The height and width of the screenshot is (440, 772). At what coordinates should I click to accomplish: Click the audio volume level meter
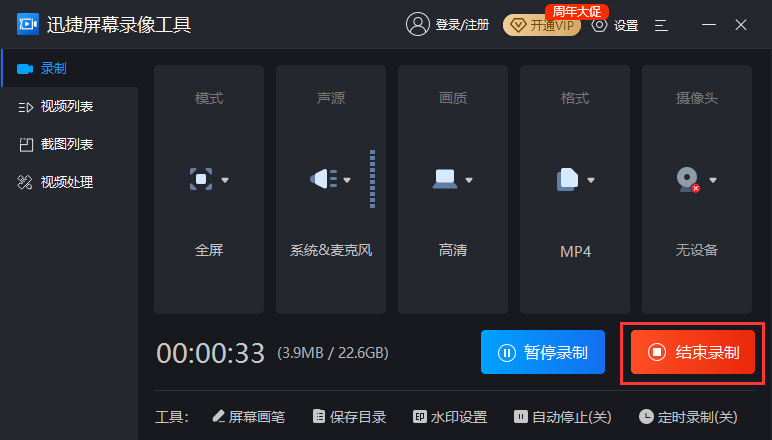click(372, 180)
